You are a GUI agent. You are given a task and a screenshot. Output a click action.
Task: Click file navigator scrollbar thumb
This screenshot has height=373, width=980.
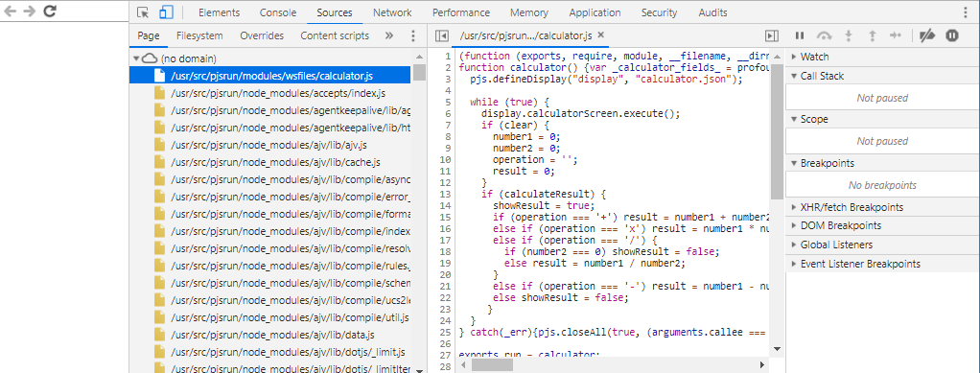[419, 72]
